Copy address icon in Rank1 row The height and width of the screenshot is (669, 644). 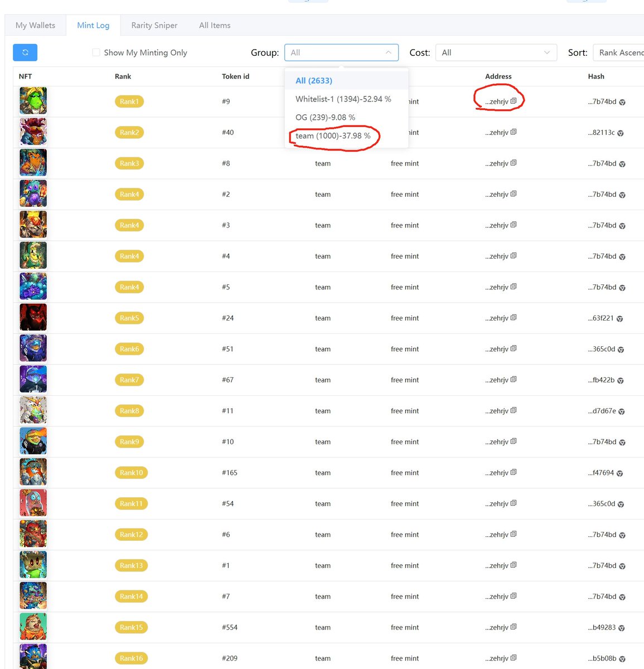coord(514,101)
